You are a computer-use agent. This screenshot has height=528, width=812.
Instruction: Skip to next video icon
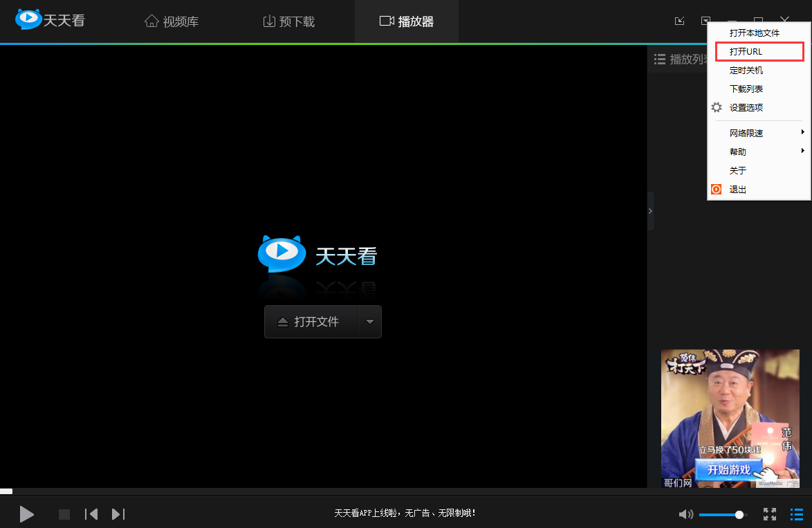117,514
